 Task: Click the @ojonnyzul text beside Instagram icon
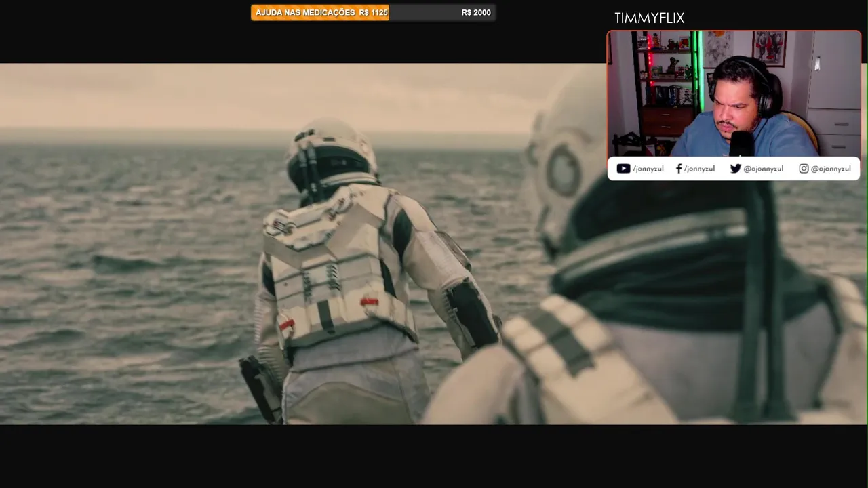point(831,169)
